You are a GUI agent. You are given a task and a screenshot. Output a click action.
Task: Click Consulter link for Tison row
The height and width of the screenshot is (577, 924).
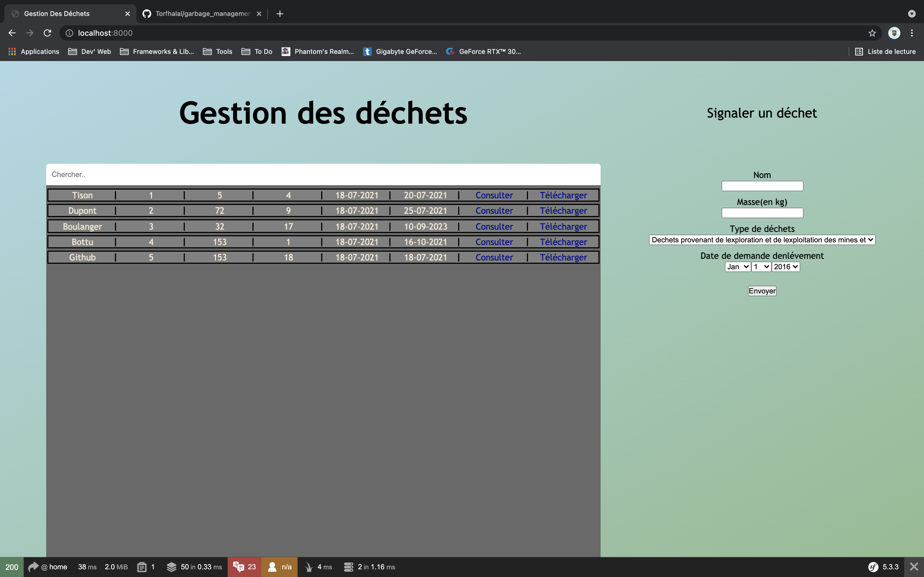(x=494, y=195)
